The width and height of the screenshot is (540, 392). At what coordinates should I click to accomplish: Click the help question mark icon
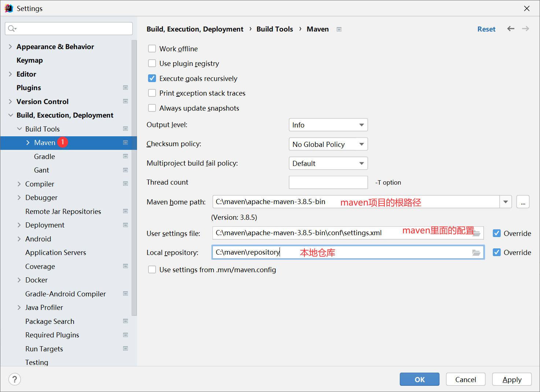tap(15, 379)
